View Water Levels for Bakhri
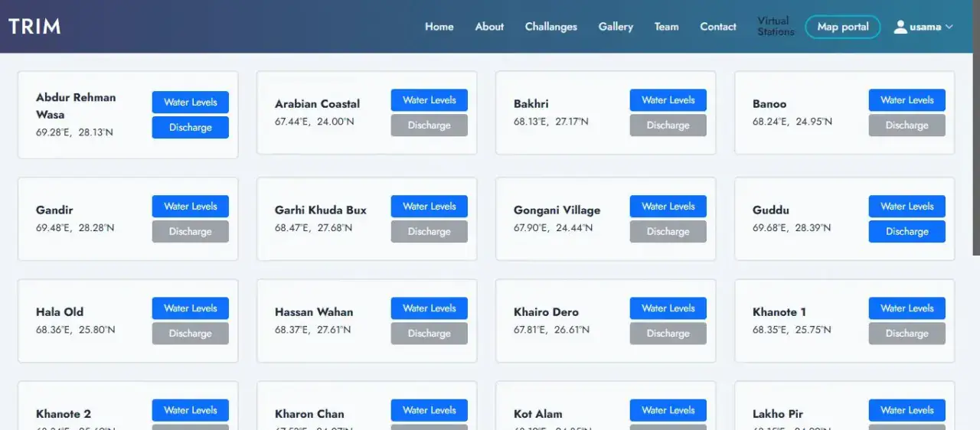The width and height of the screenshot is (980, 430). [x=668, y=100]
